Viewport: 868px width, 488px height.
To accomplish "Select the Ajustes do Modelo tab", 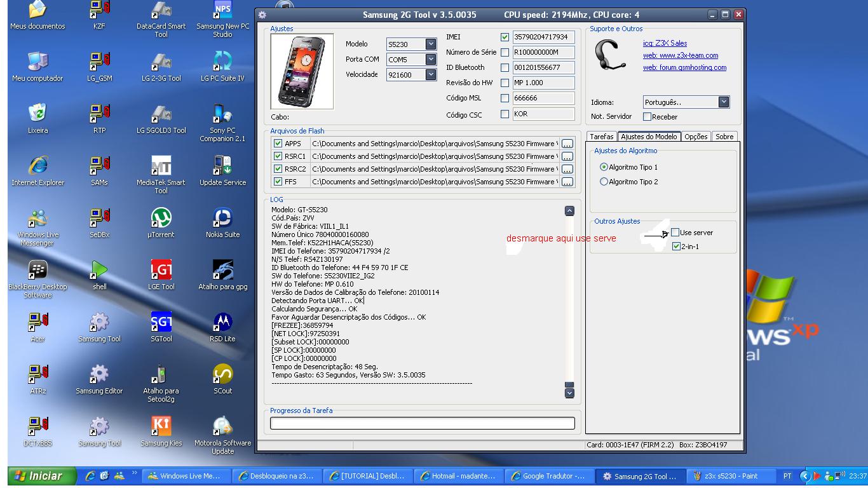I will [649, 136].
